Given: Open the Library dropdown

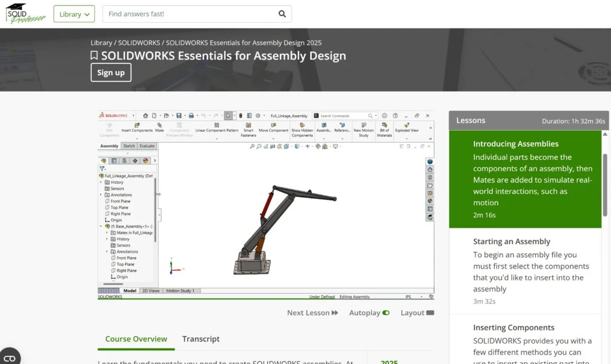Looking at the screenshot, I should click(x=74, y=14).
